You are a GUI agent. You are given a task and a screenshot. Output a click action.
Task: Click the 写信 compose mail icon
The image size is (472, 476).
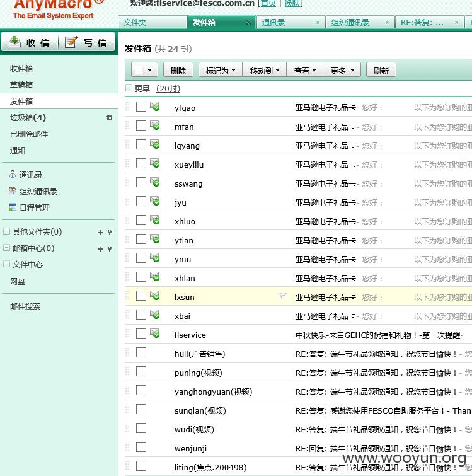point(71,42)
